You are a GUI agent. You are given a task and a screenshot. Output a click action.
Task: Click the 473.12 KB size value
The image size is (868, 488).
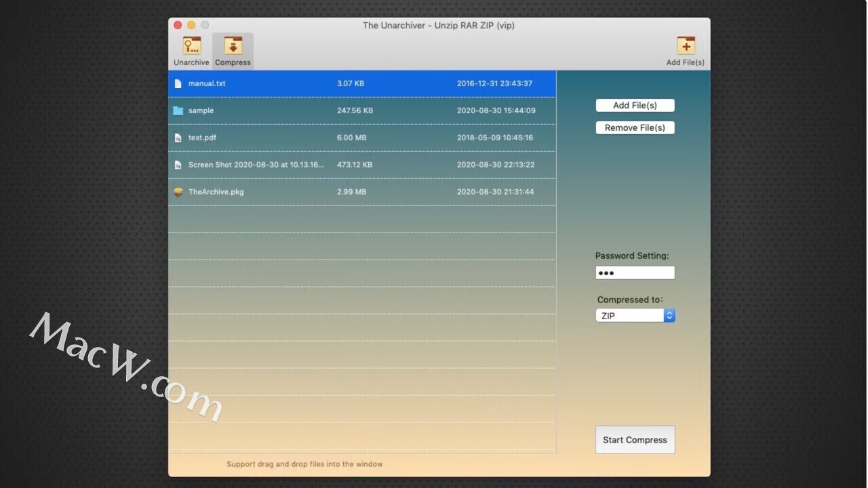[x=355, y=165]
